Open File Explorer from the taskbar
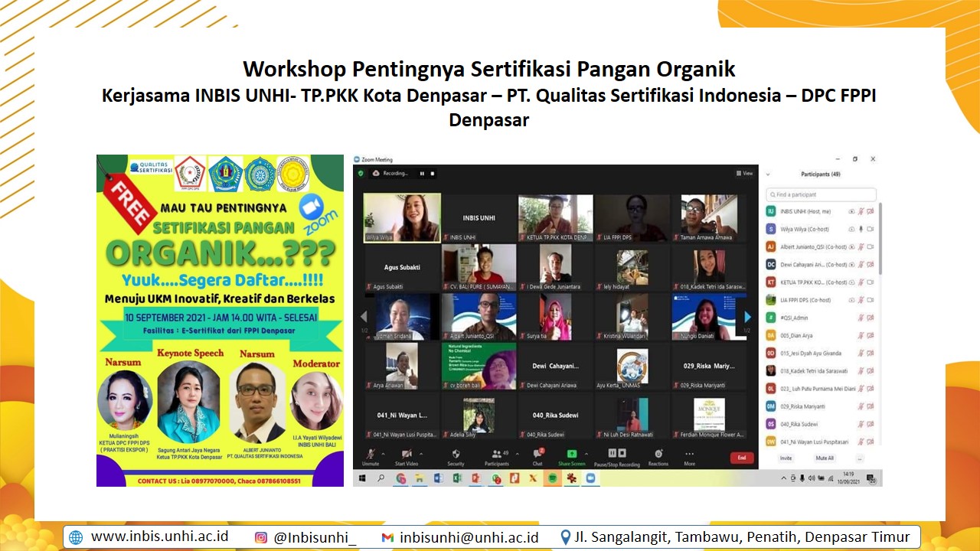Screen dimensions: 980x551 point(419,478)
